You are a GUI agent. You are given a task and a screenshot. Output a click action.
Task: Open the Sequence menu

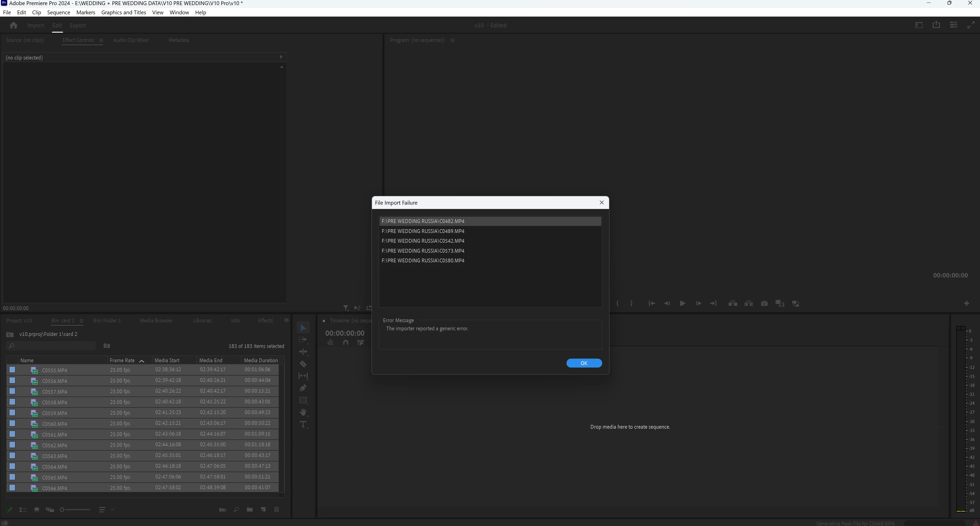58,12
